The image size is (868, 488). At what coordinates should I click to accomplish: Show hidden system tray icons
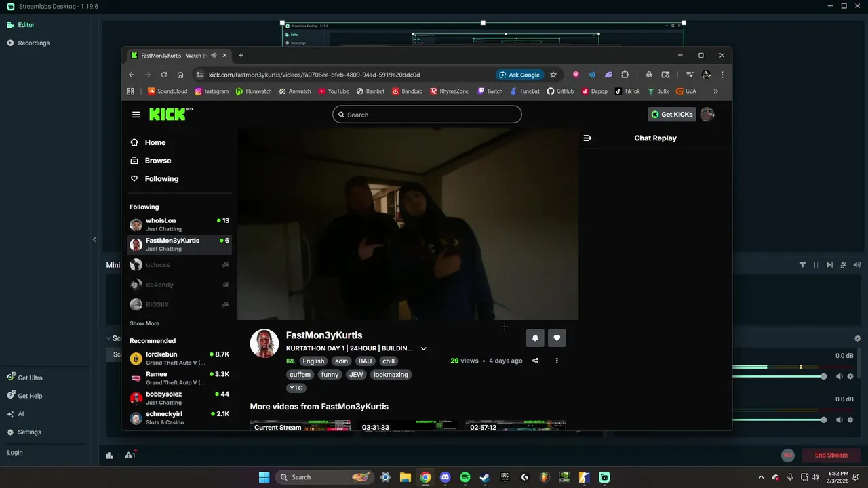pyautogui.click(x=761, y=477)
